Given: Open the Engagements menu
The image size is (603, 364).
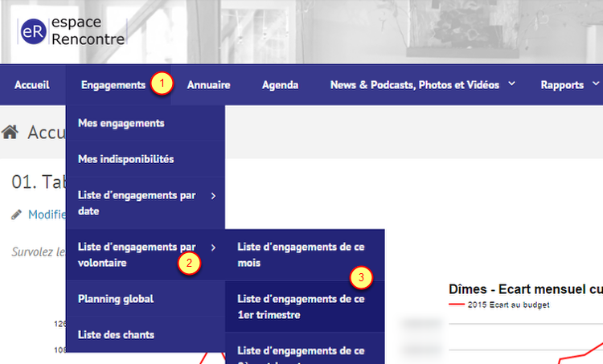Looking at the screenshot, I should coord(113,85).
